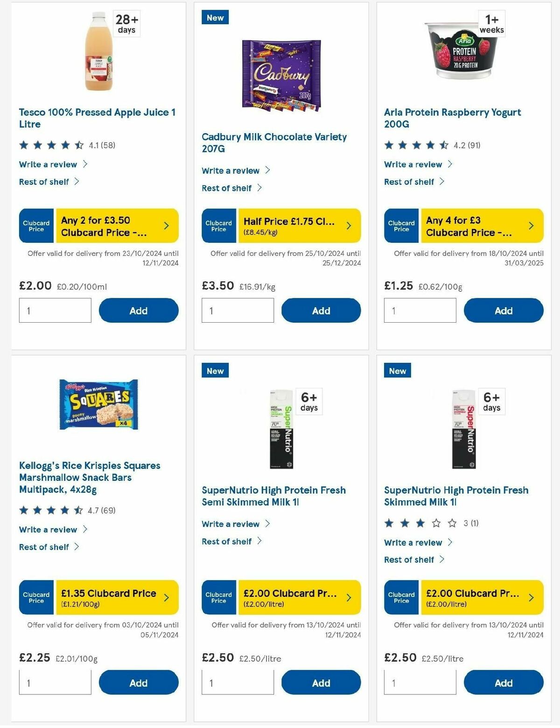Expand the Any 2 for £3.50 Clubcard offer arrow
The height and width of the screenshot is (728, 560).
pyautogui.click(x=166, y=225)
